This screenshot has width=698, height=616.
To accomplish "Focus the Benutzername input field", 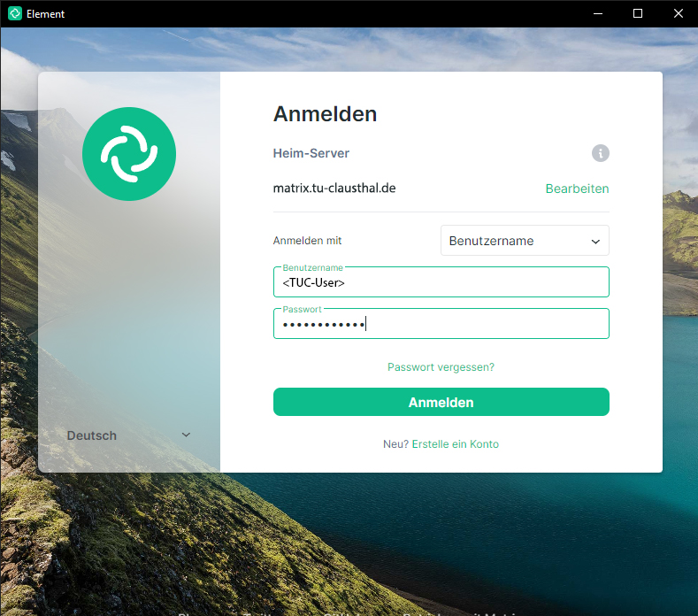I will pos(441,283).
